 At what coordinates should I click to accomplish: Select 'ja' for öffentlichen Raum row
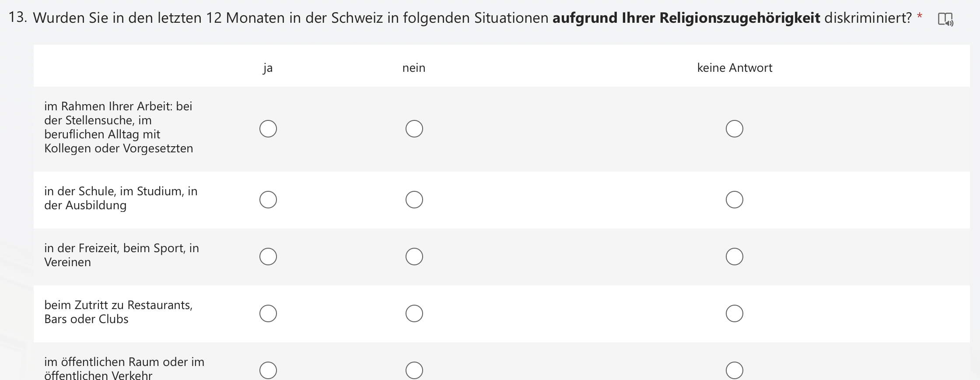point(268,370)
